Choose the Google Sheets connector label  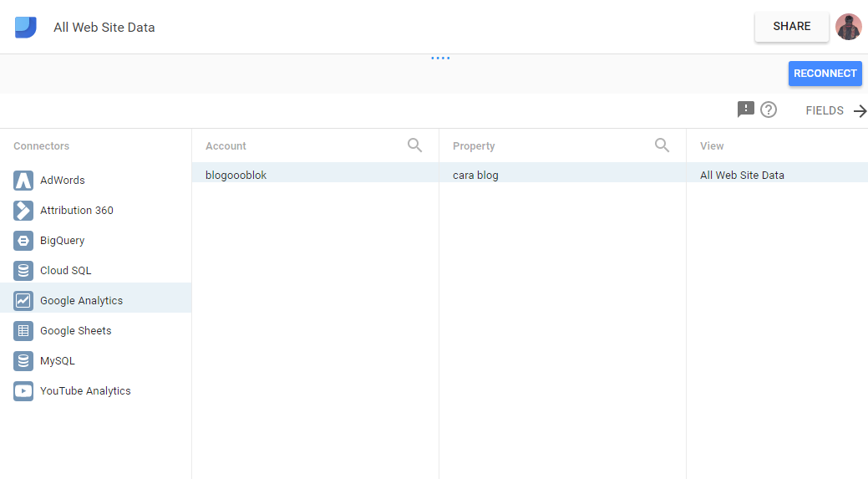pyautogui.click(x=76, y=330)
